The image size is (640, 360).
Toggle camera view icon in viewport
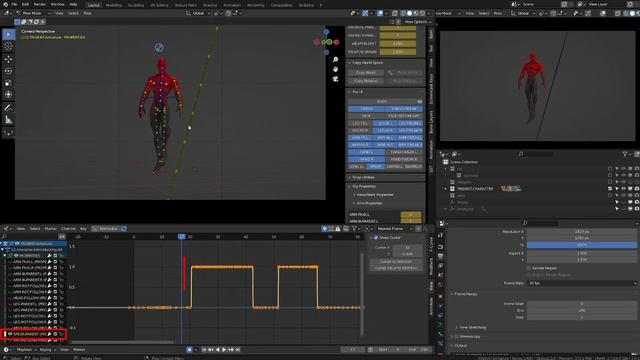coord(335,79)
